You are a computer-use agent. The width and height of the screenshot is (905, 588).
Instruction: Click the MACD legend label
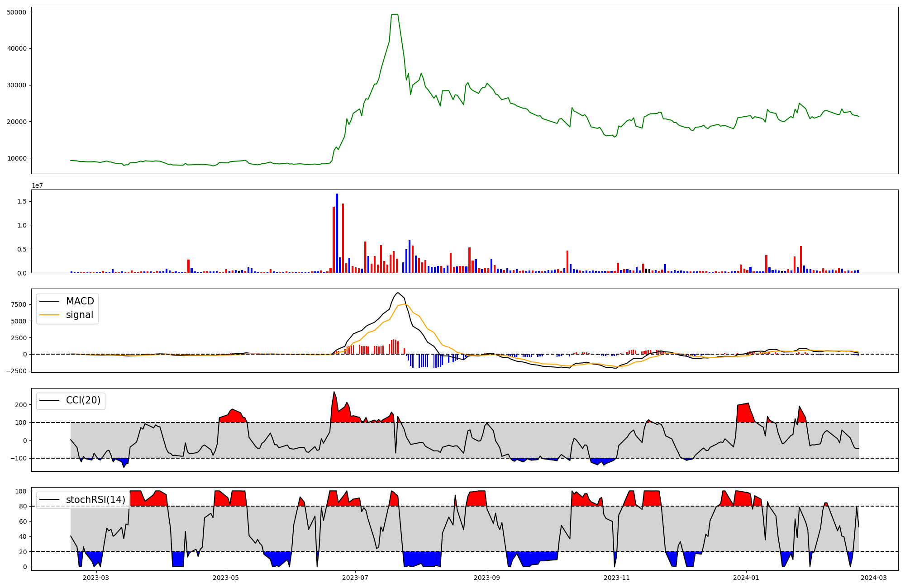pyautogui.click(x=80, y=301)
